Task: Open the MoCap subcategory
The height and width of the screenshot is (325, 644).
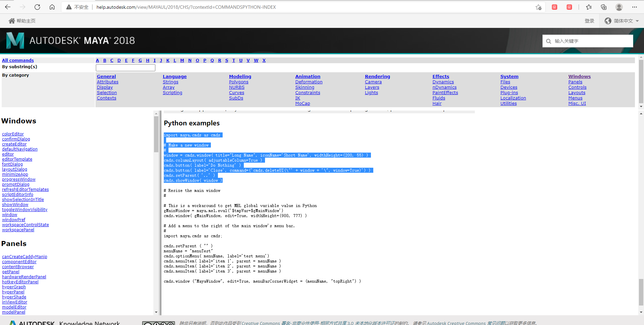Action: coord(303,104)
